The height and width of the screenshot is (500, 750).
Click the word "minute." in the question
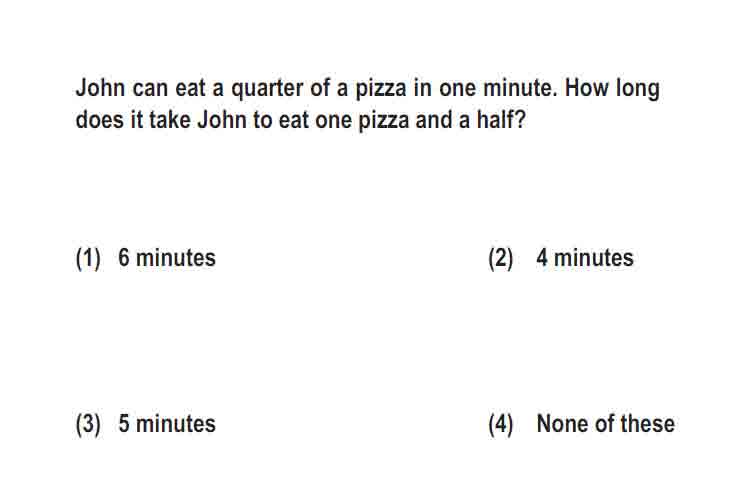pyautogui.click(x=520, y=88)
